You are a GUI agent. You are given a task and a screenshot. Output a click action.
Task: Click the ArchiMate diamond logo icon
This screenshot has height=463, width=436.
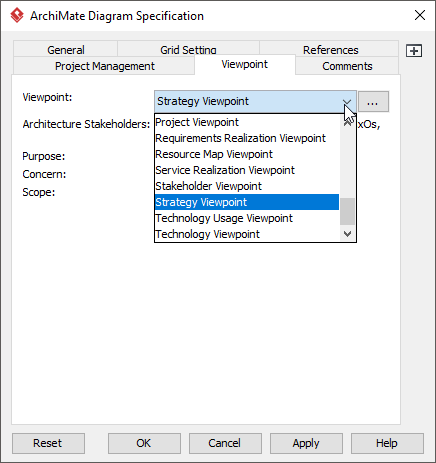click(17, 15)
